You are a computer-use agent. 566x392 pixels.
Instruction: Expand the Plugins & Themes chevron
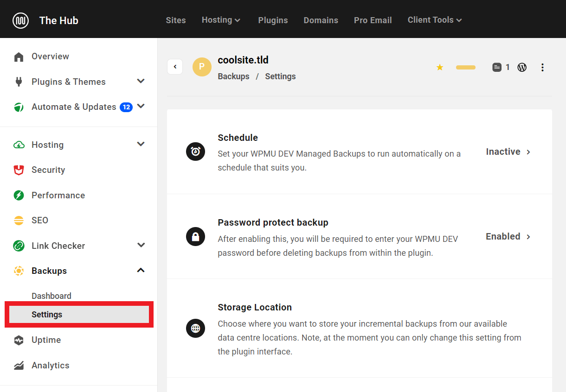(x=141, y=82)
